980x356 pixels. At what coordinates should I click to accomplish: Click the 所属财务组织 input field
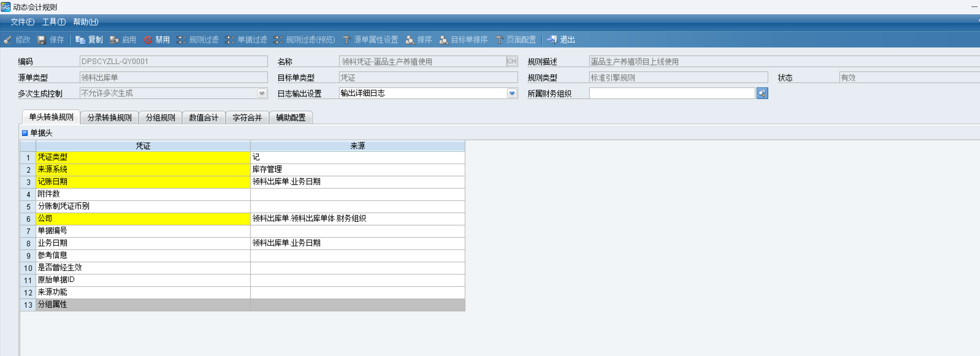pyautogui.click(x=671, y=93)
